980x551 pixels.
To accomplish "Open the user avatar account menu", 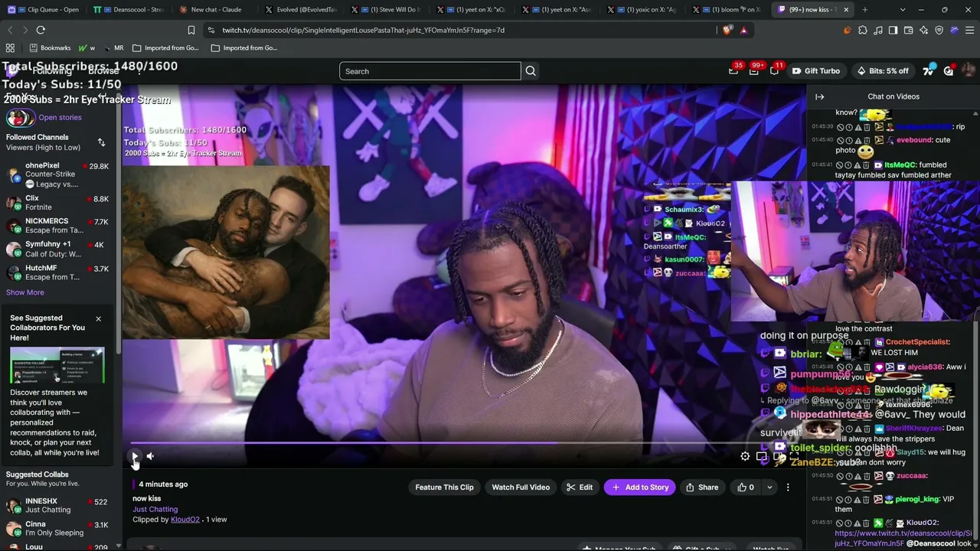I will (x=969, y=71).
